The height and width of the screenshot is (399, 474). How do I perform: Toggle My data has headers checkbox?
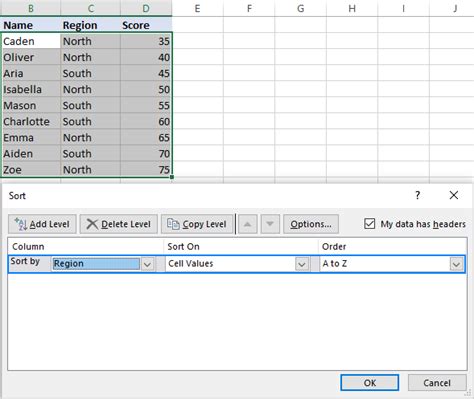(370, 224)
